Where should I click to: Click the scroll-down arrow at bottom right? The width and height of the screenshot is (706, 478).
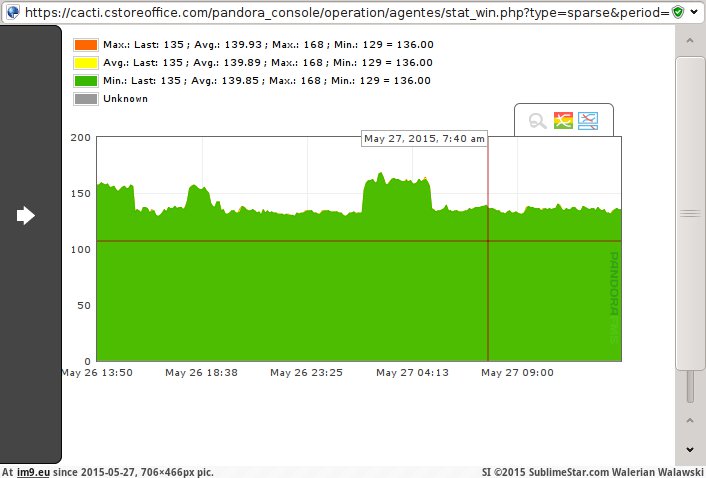click(x=689, y=449)
